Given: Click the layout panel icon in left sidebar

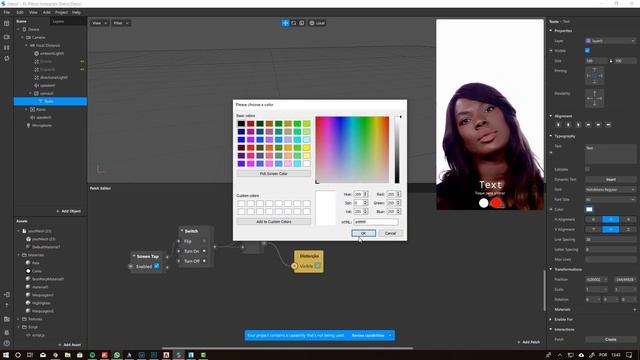Looking at the screenshot, I should (x=7, y=24).
